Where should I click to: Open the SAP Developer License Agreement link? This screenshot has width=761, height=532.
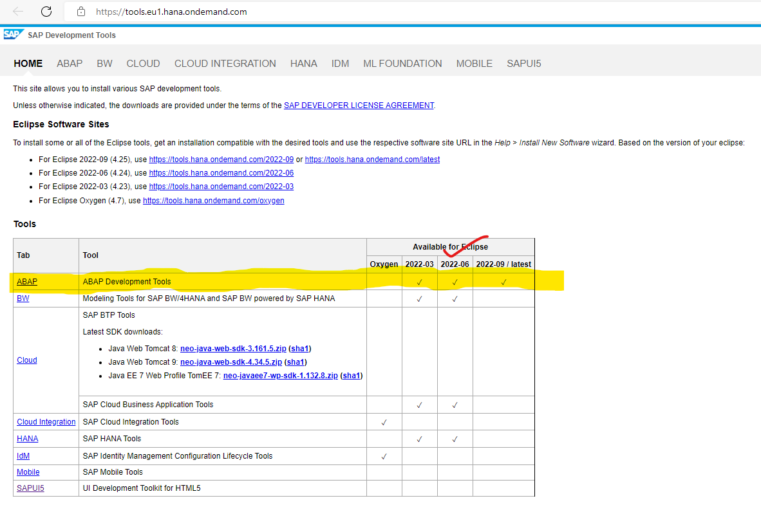(359, 105)
